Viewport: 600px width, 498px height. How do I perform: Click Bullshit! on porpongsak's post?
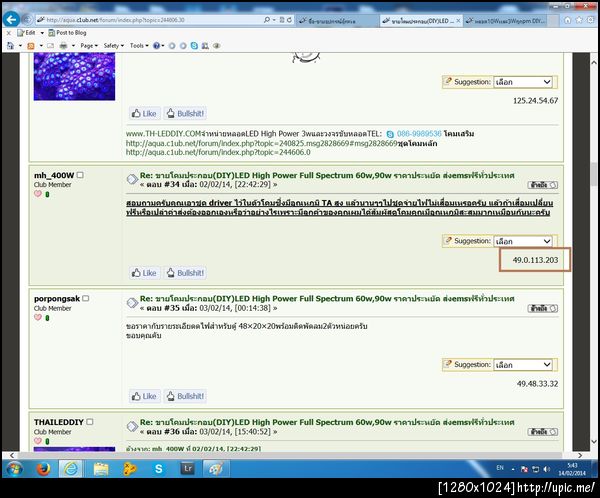pyautogui.click(x=186, y=396)
